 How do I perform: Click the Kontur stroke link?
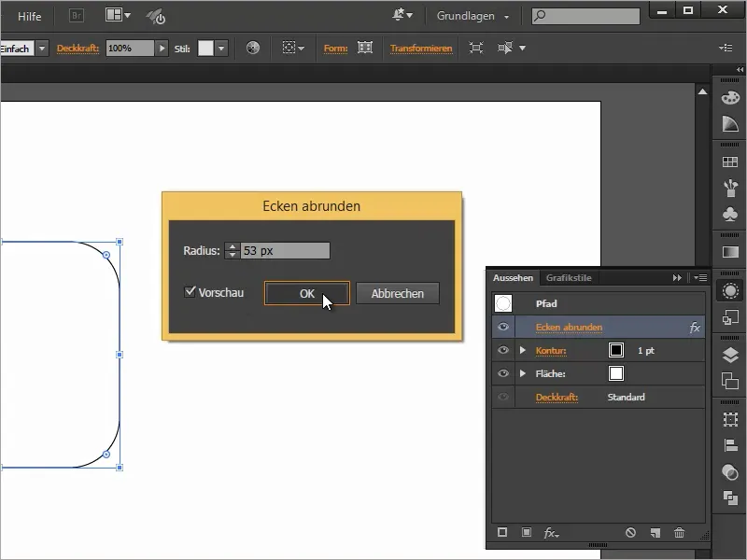coord(551,351)
